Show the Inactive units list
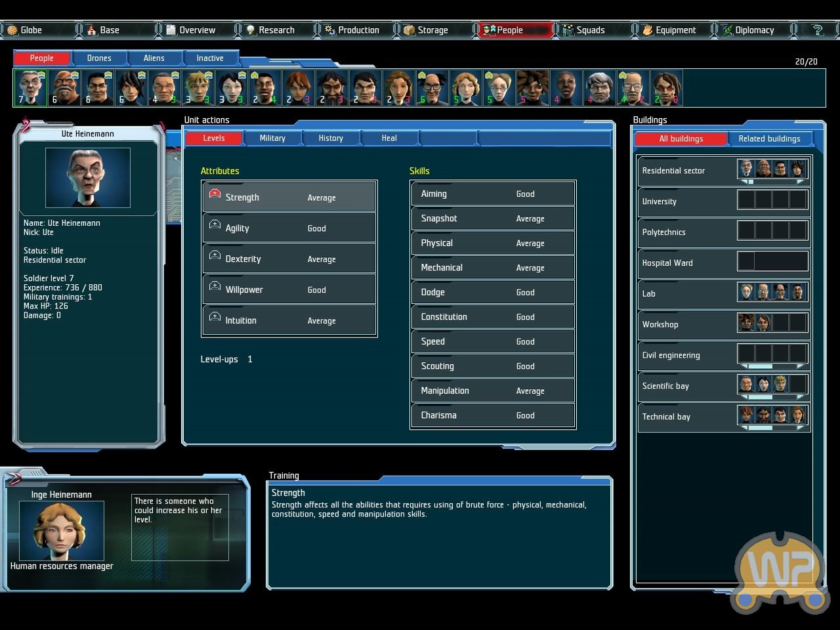 coord(210,58)
